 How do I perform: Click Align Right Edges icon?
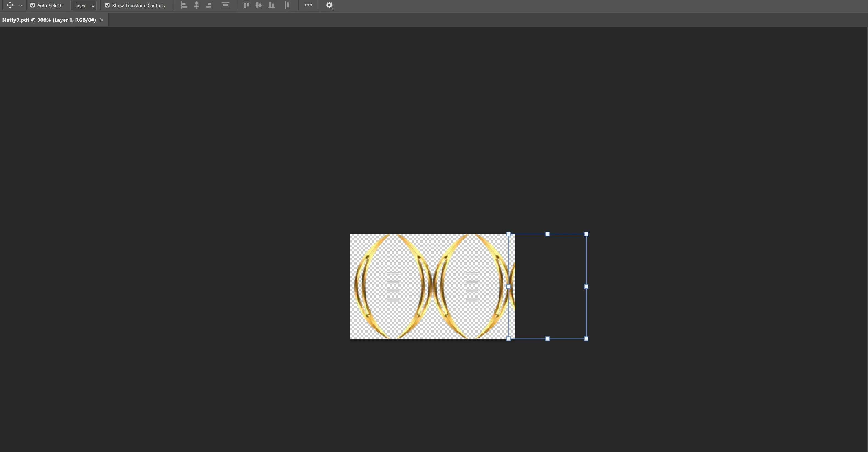pos(209,5)
